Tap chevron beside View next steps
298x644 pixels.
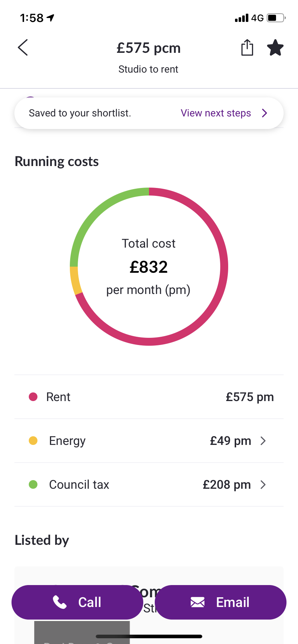[x=265, y=113]
